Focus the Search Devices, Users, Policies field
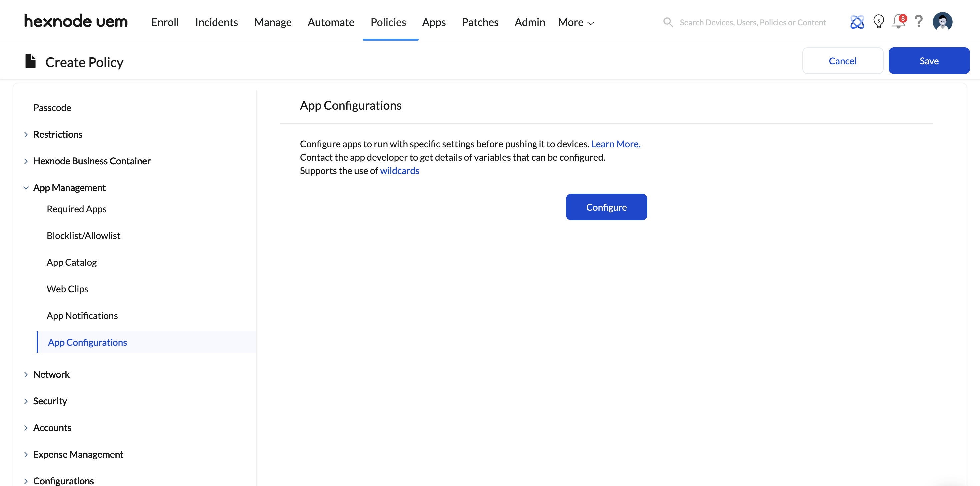This screenshot has width=980, height=486. click(x=753, y=22)
